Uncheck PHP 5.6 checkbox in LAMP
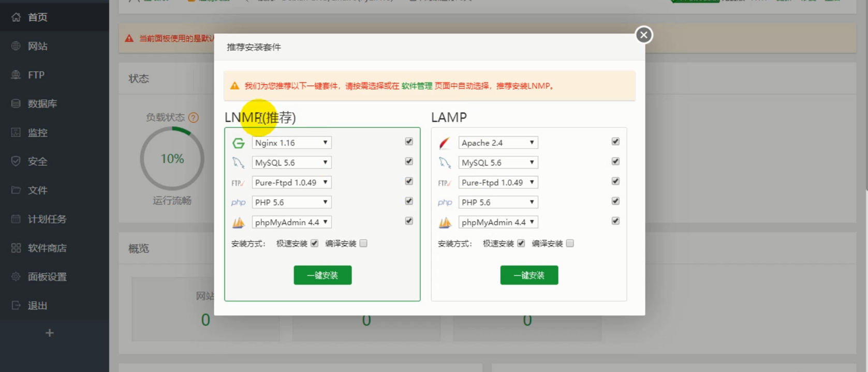The image size is (868, 372). pos(615,201)
